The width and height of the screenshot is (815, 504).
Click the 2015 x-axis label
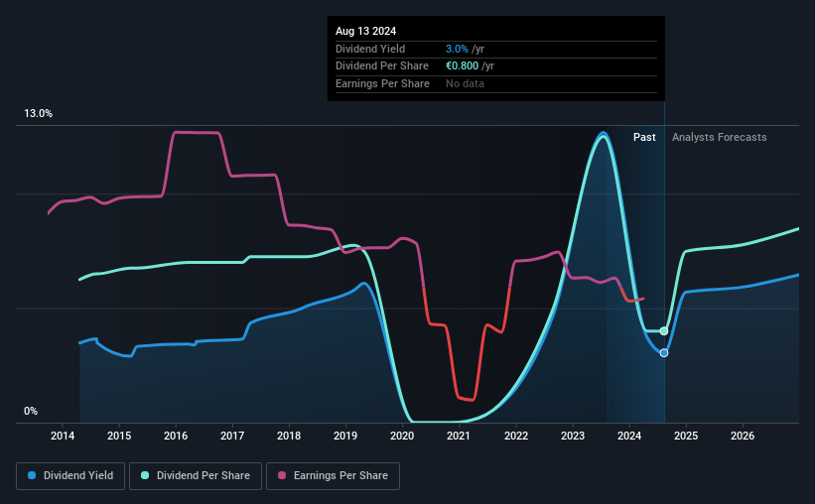pyautogui.click(x=119, y=436)
